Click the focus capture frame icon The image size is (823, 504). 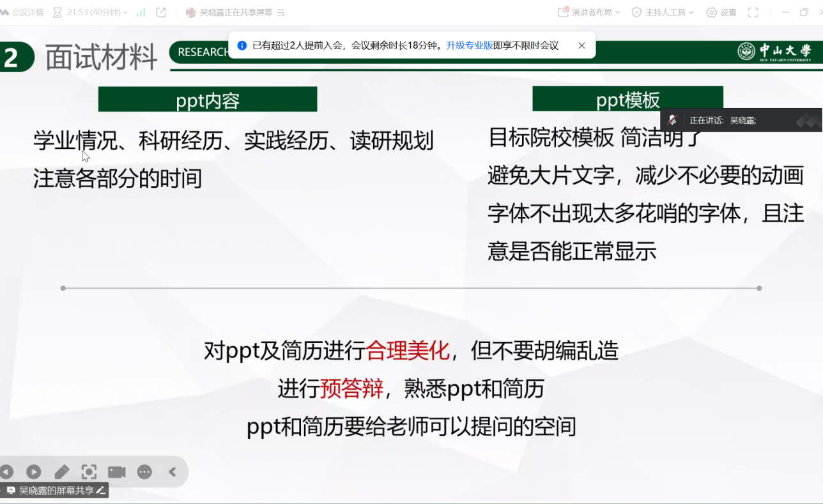coord(89,472)
